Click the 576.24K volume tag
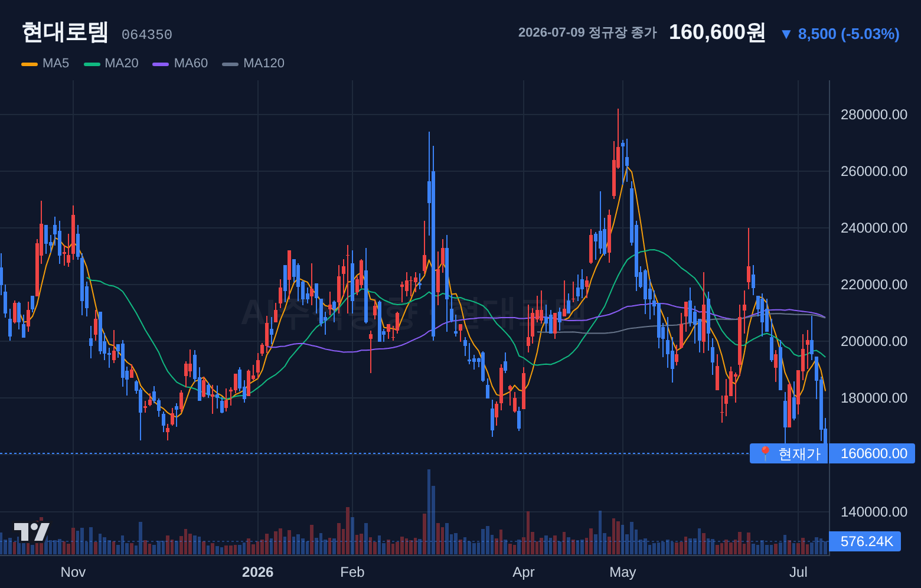Image resolution: width=921 pixels, height=588 pixels. pos(865,541)
